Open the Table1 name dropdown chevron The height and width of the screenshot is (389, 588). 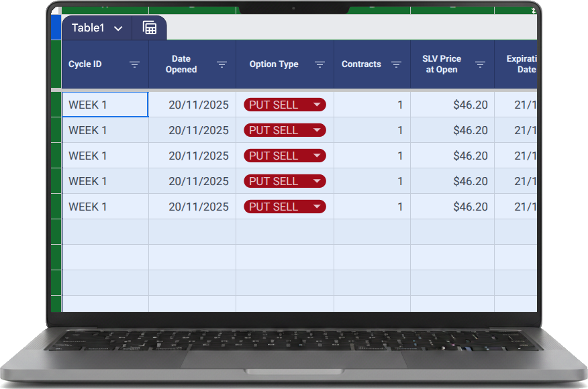[118, 28]
